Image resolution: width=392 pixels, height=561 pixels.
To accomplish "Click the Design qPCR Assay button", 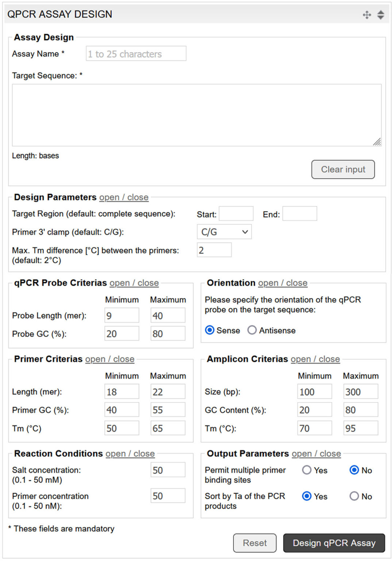I will click(333, 543).
